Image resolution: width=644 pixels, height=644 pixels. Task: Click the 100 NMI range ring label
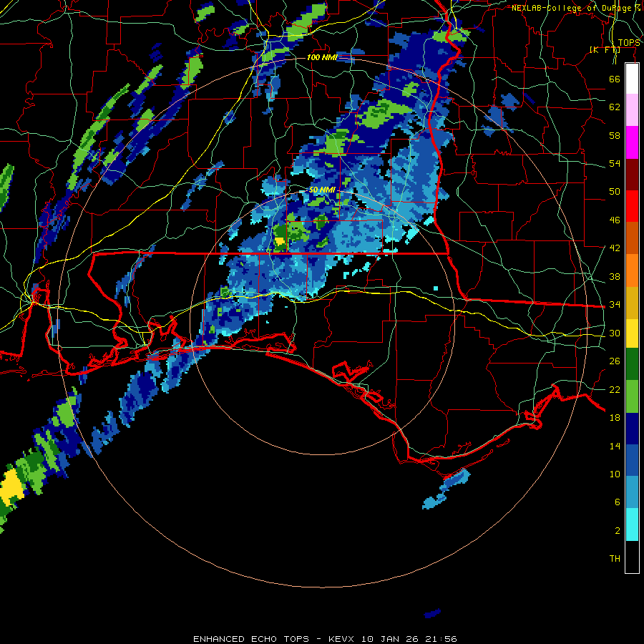[x=322, y=57]
